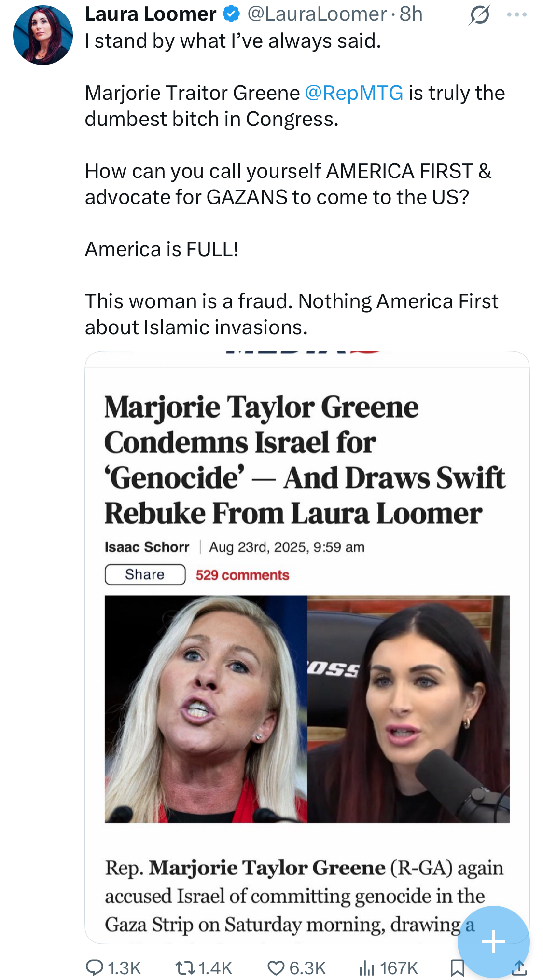Tap the blue compose plus button
Screen dimensions: 543x980
[x=493, y=942]
